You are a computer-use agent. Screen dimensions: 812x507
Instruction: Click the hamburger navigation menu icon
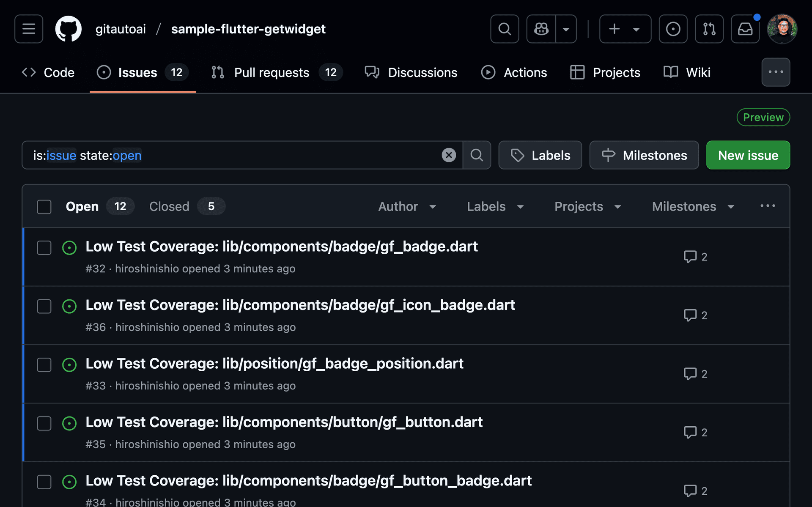coord(28,29)
